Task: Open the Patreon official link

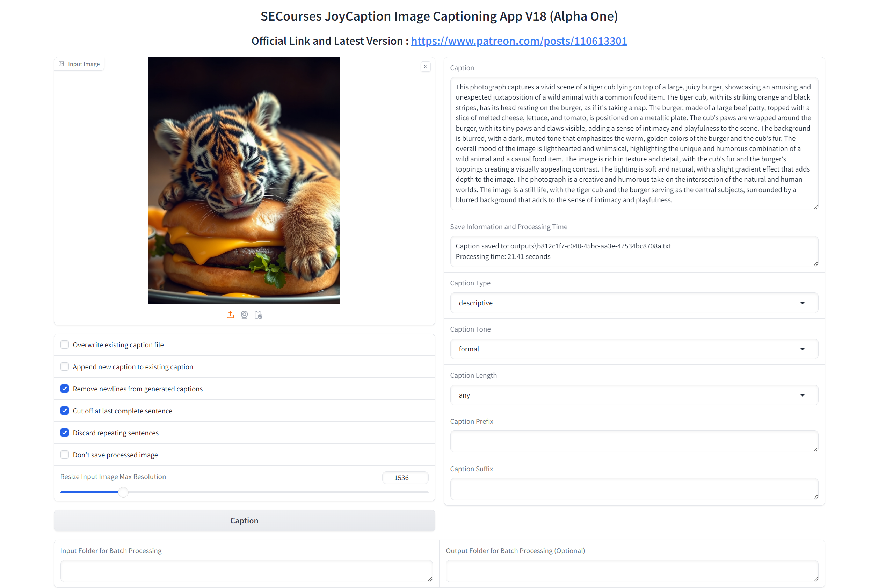Action: [x=519, y=41]
